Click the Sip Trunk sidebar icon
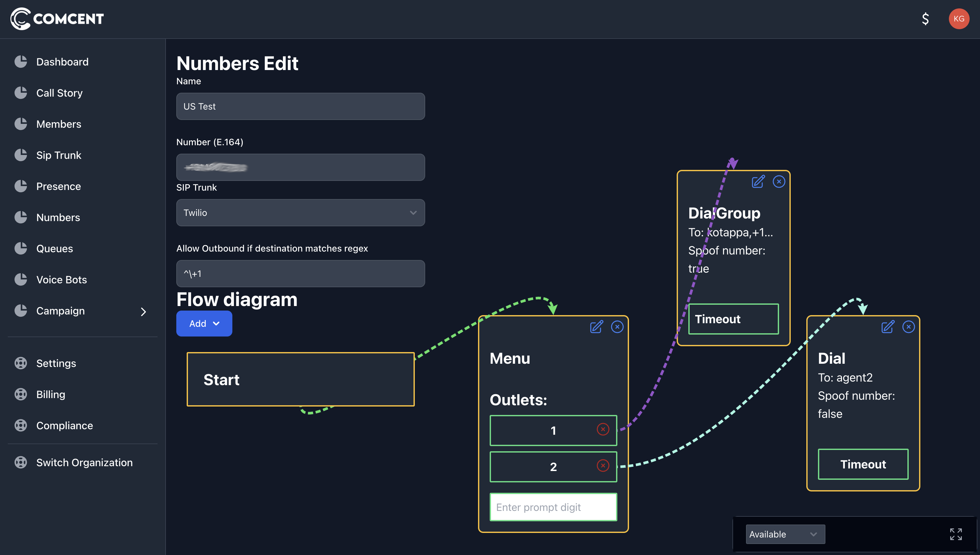 (21, 155)
